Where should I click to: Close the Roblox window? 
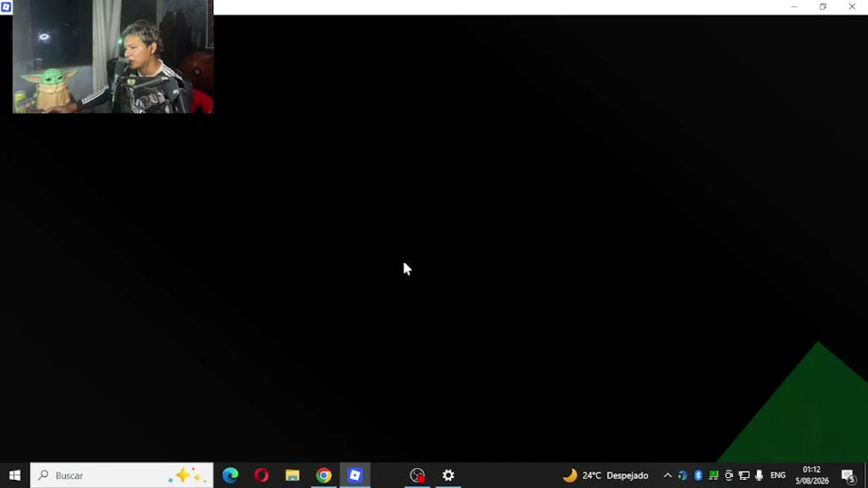852,7
